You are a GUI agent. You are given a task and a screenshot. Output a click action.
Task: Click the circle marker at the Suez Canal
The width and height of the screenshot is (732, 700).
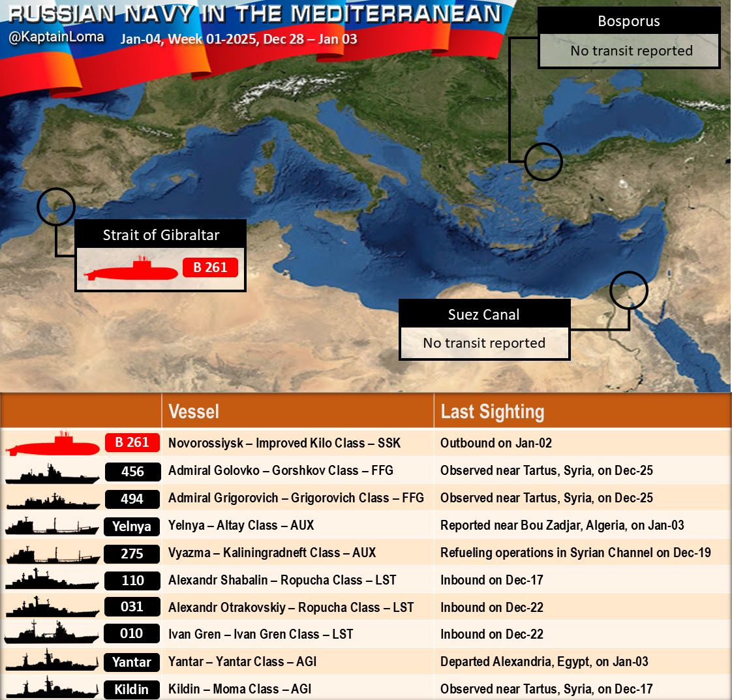628,290
